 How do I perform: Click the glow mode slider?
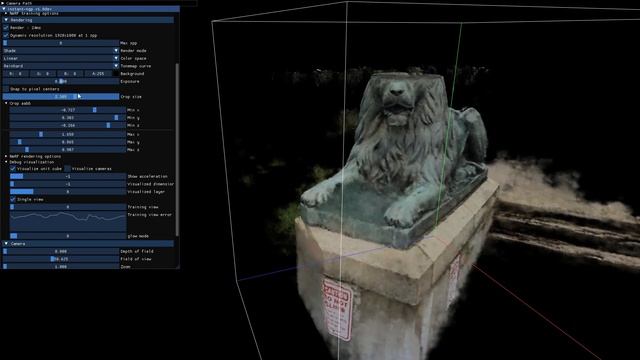68,236
